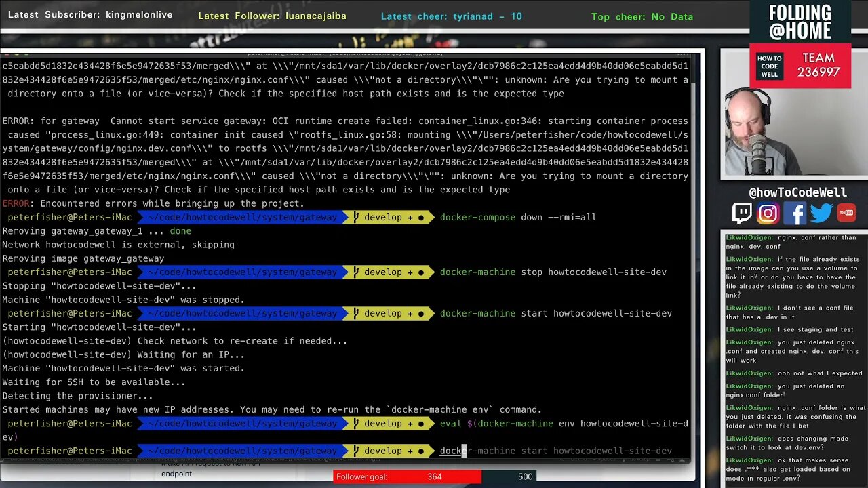The width and height of the screenshot is (868, 488).
Task: Click the Follower goal progress bar
Action: [x=434, y=476]
